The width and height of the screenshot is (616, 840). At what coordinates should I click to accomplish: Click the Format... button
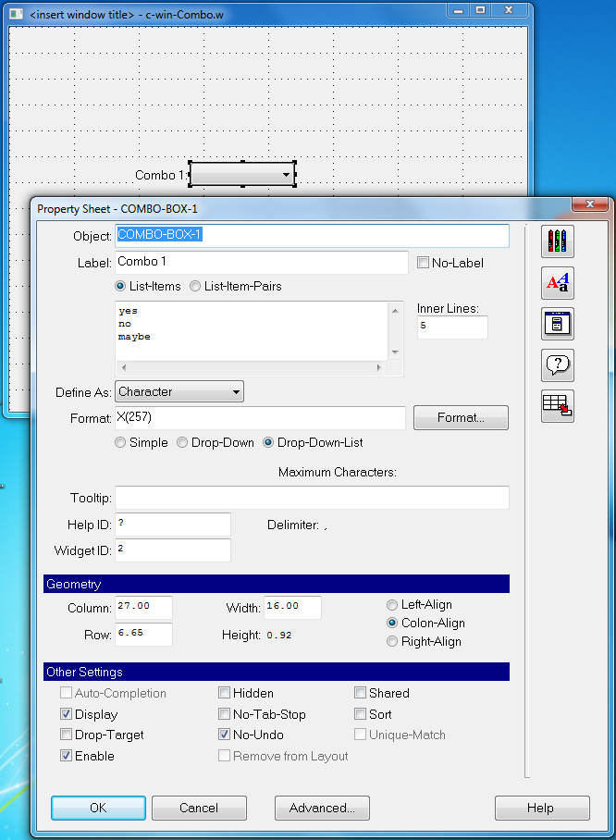462,418
